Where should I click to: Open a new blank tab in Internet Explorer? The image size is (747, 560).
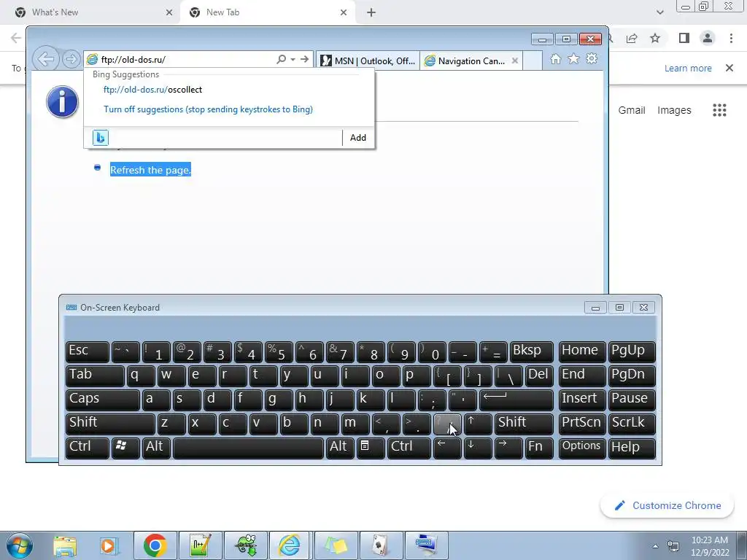tap(532, 61)
